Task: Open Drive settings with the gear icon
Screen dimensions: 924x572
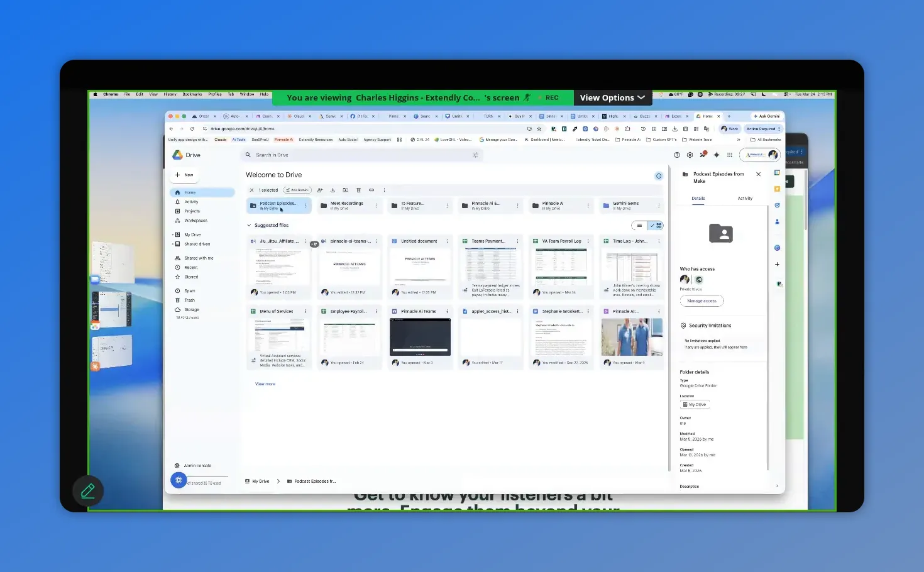Action: tap(690, 155)
